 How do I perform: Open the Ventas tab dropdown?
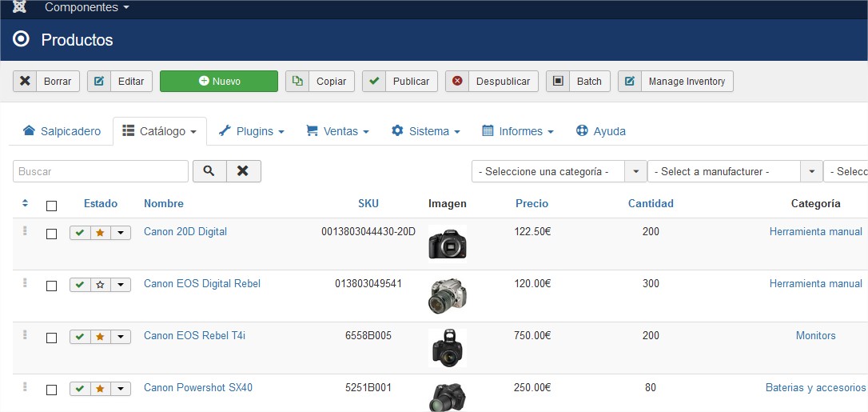(x=337, y=131)
